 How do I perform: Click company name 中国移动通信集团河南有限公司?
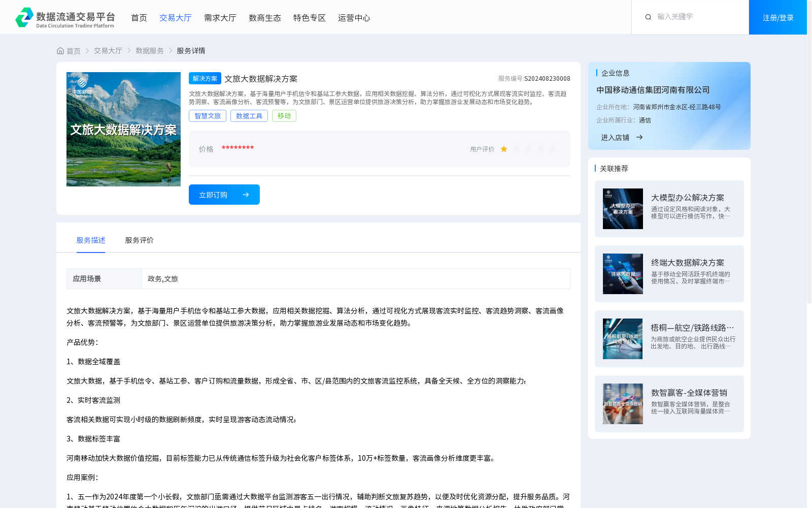tap(653, 90)
